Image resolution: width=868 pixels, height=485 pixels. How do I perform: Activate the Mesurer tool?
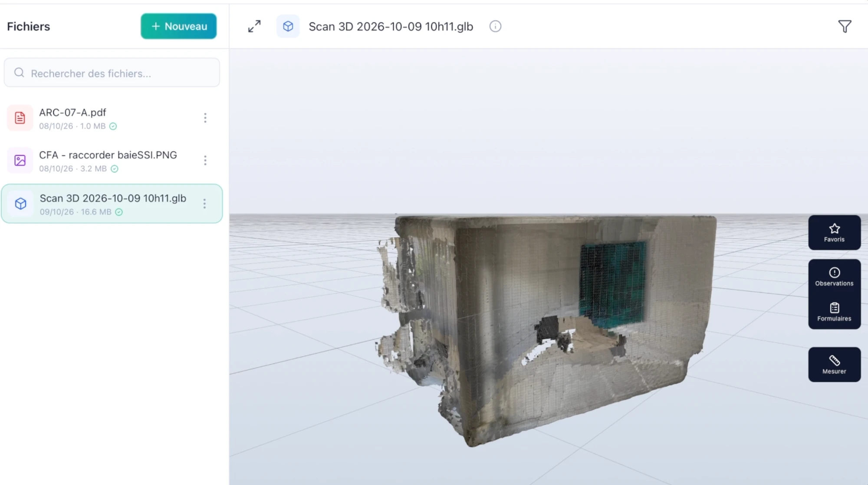pyautogui.click(x=834, y=365)
